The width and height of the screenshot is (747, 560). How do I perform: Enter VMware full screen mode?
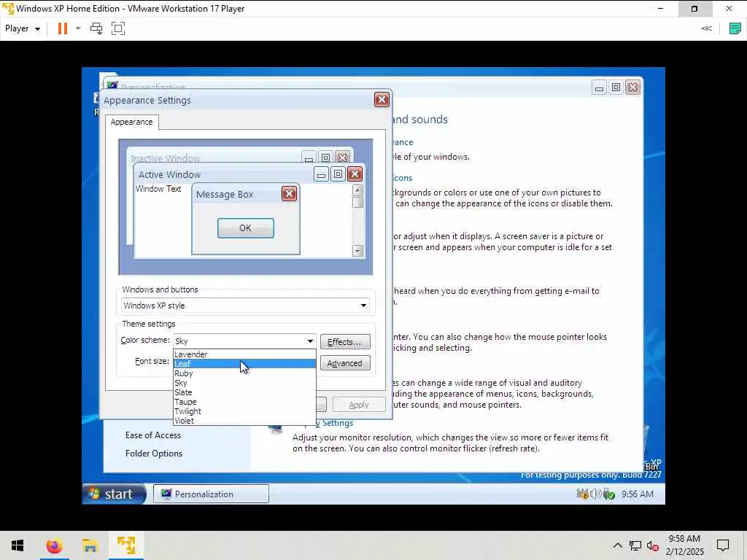117,28
